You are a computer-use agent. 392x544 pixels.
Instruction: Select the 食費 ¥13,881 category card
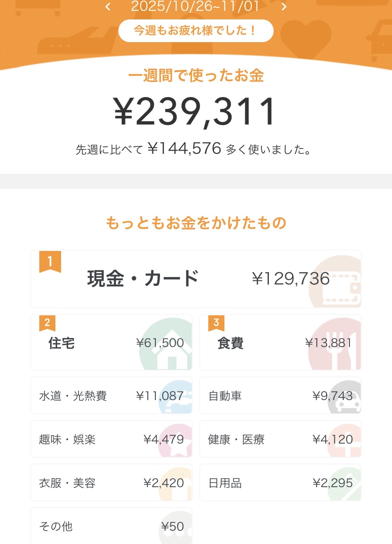[280, 342]
